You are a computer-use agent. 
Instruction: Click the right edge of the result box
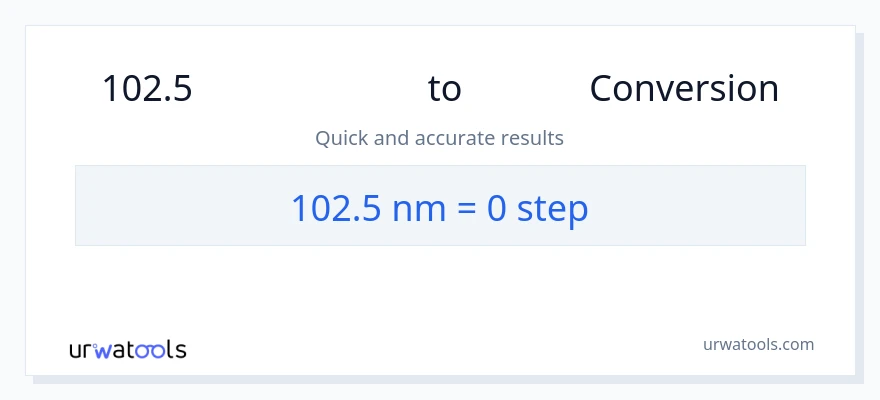point(802,205)
